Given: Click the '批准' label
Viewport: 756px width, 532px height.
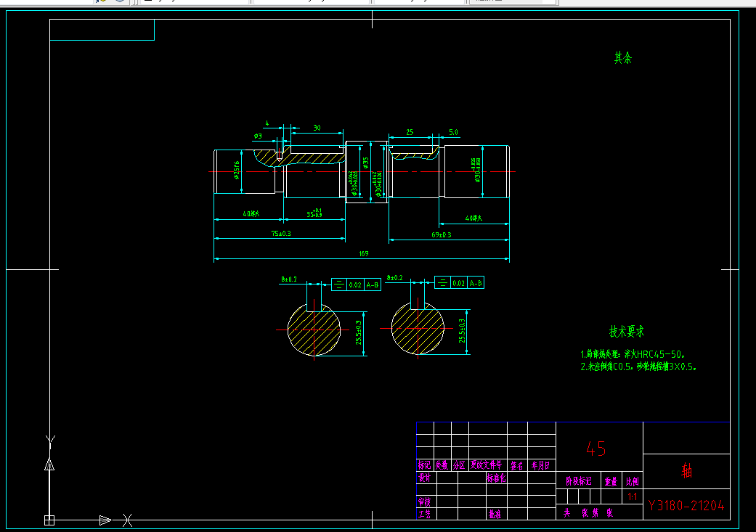Looking at the screenshot, I should [495, 514].
